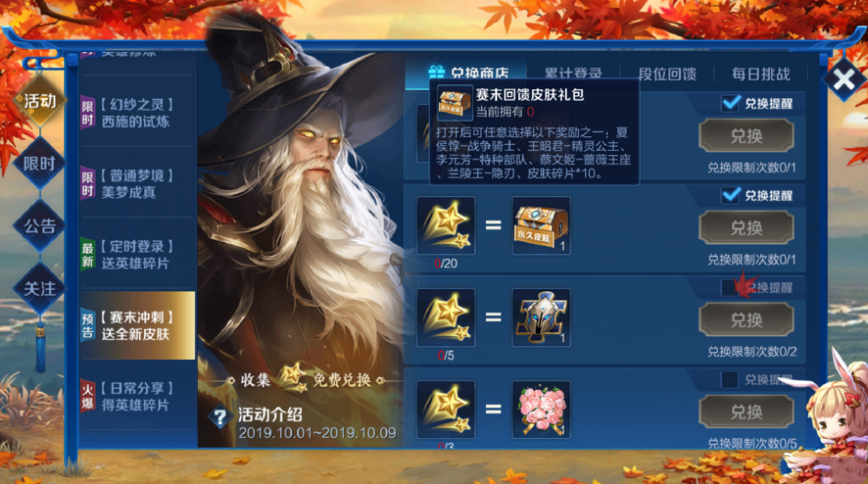Enable 兑换提醒 for the rose bouquet reward
This screenshot has width=868, height=484.
pyautogui.click(x=730, y=379)
